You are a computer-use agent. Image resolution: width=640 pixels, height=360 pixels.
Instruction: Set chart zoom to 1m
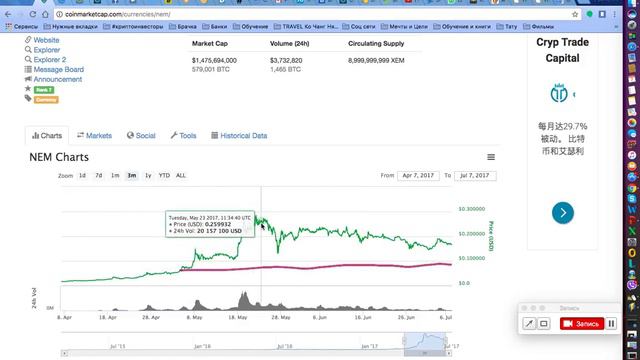115,176
